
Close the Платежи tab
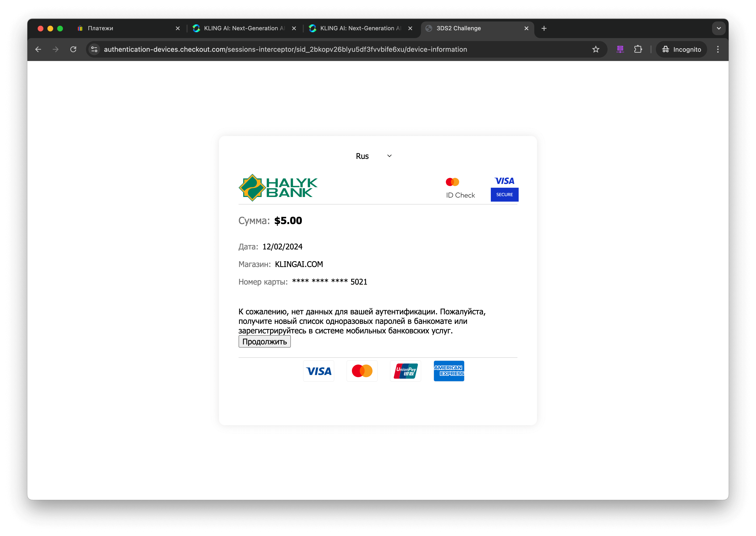click(x=178, y=28)
